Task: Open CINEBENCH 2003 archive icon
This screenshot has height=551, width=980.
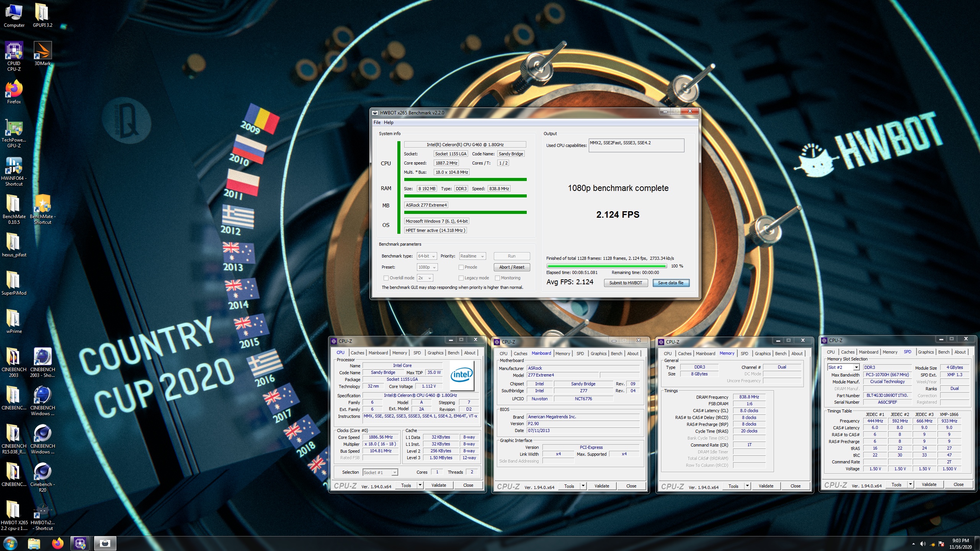Action: click(14, 362)
